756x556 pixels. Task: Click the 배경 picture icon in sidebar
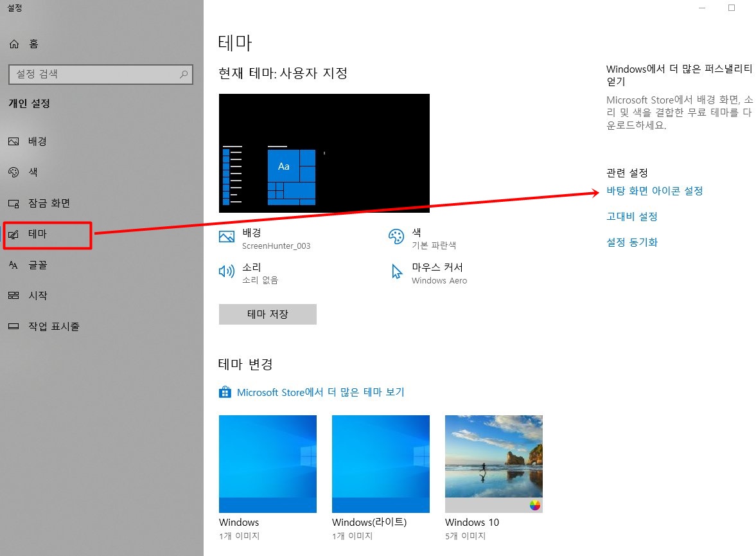13,141
